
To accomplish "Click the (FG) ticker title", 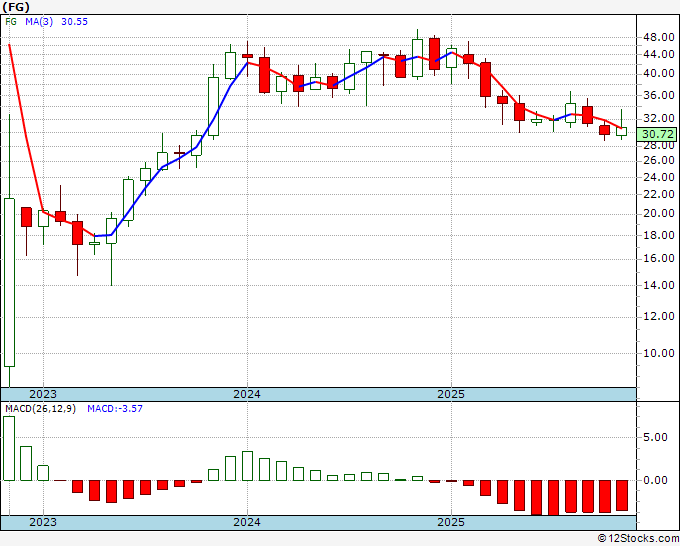I will click(x=16, y=7).
